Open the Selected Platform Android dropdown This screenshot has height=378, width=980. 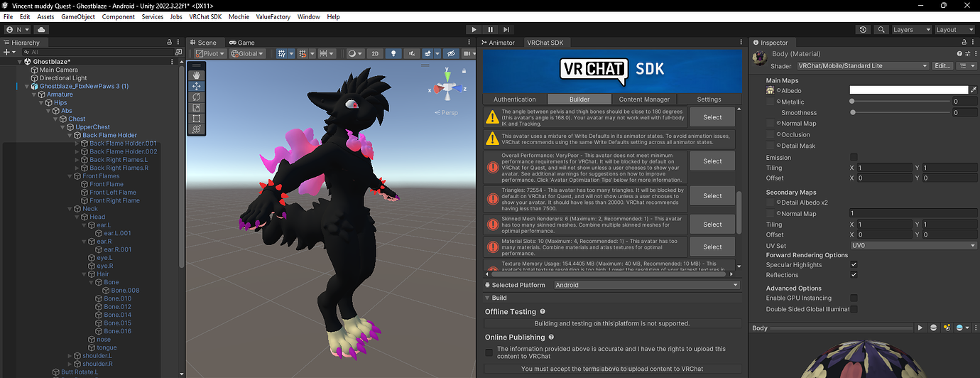[x=646, y=285]
